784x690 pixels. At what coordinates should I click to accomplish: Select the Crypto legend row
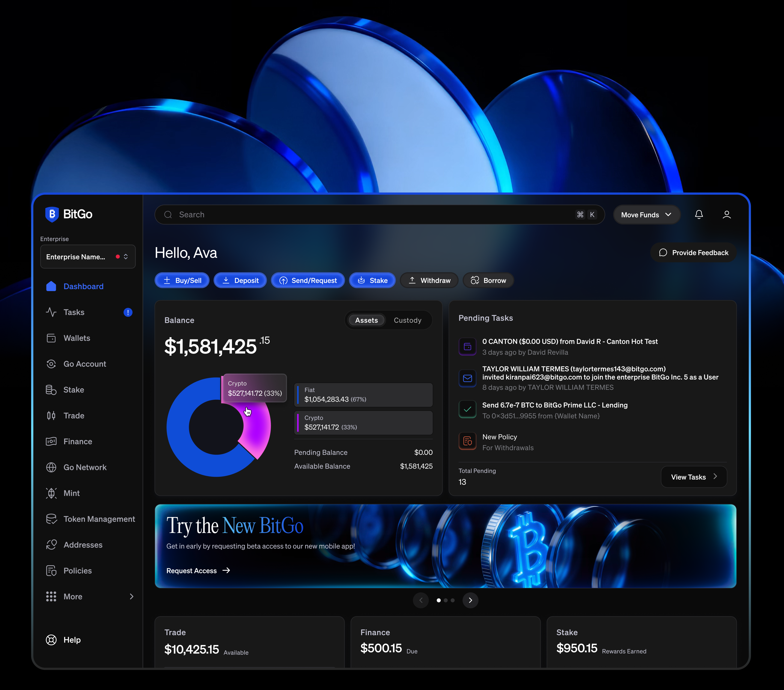click(363, 423)
